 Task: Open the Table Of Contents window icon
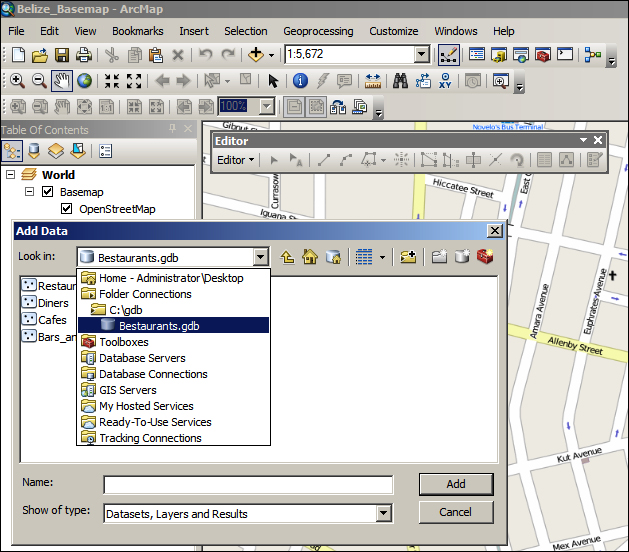pyautogui.click(x=477, y=55)
